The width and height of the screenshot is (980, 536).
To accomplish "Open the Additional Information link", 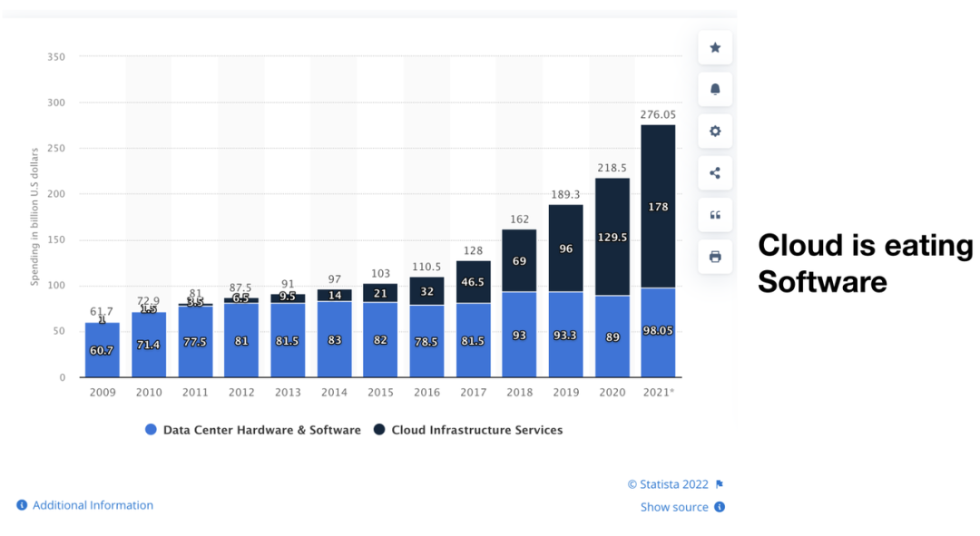I will pyautogui.click(x=93, y=505).
